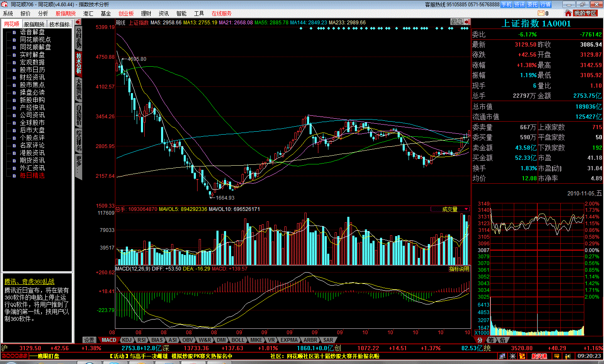The height and width of the screenshot is (364, 604).
Task: Click the red home icon
Action: (x=568, y=13)
